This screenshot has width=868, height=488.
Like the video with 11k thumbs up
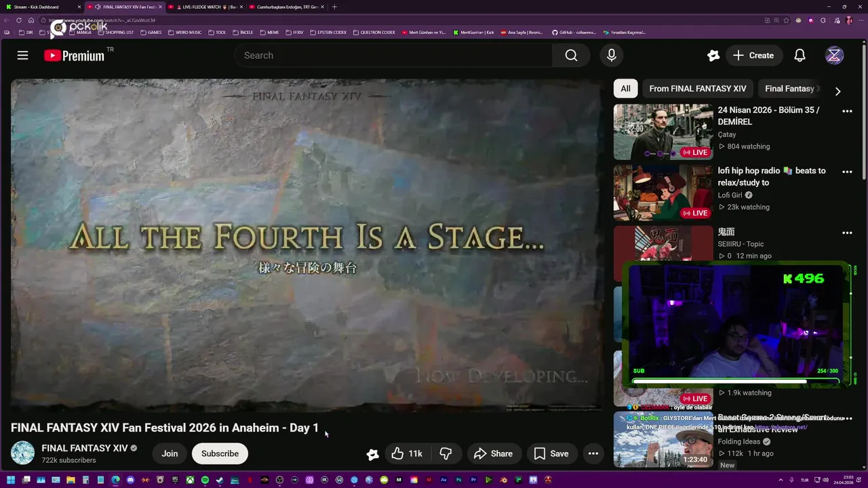coord(407,453)
